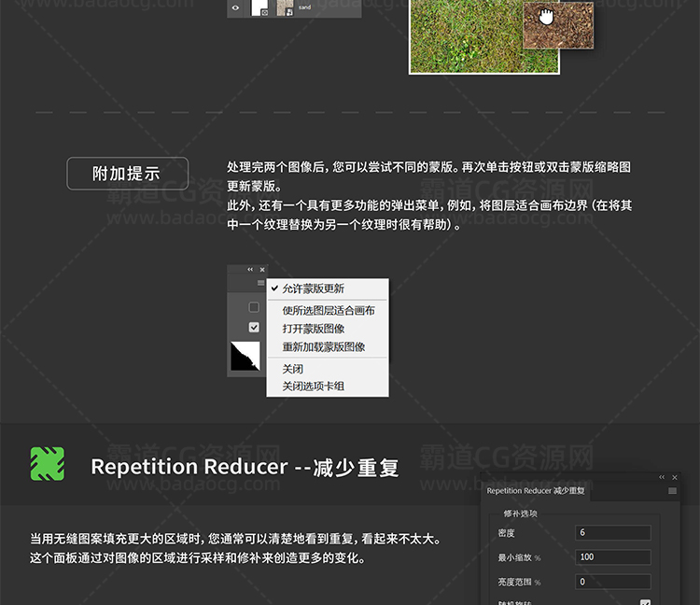This screenshot has height=605, width=700.
Task: Toggle the 随机旋转 checkbox
Action: click(x=645, y=603)
